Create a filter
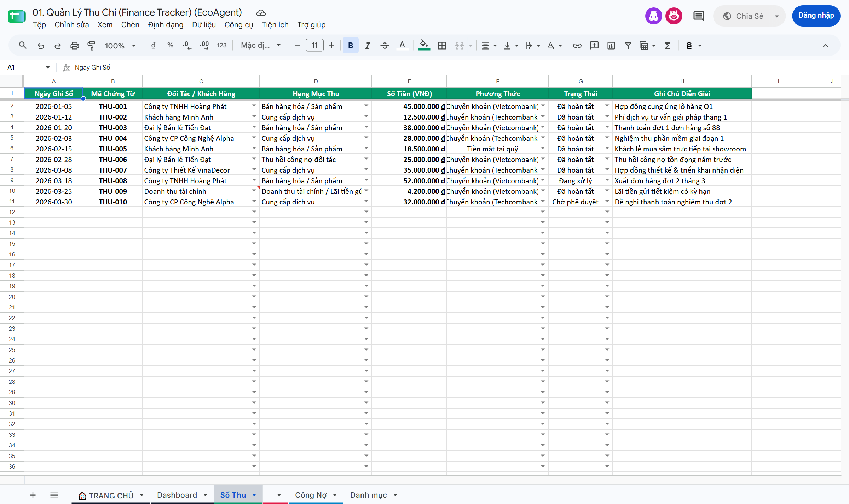849x504 pixels. coord(628,46)
